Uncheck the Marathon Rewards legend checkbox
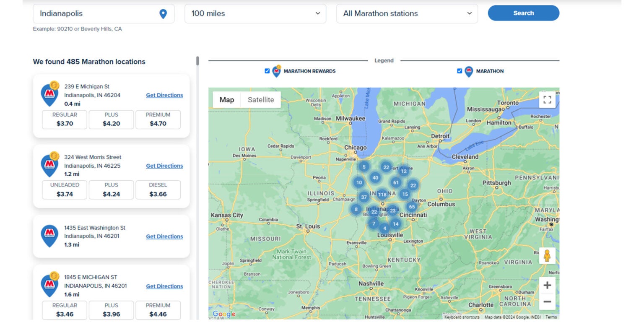The width and height of the screenshot is (644, 322). pyautogui.click(x=267, y=71)
